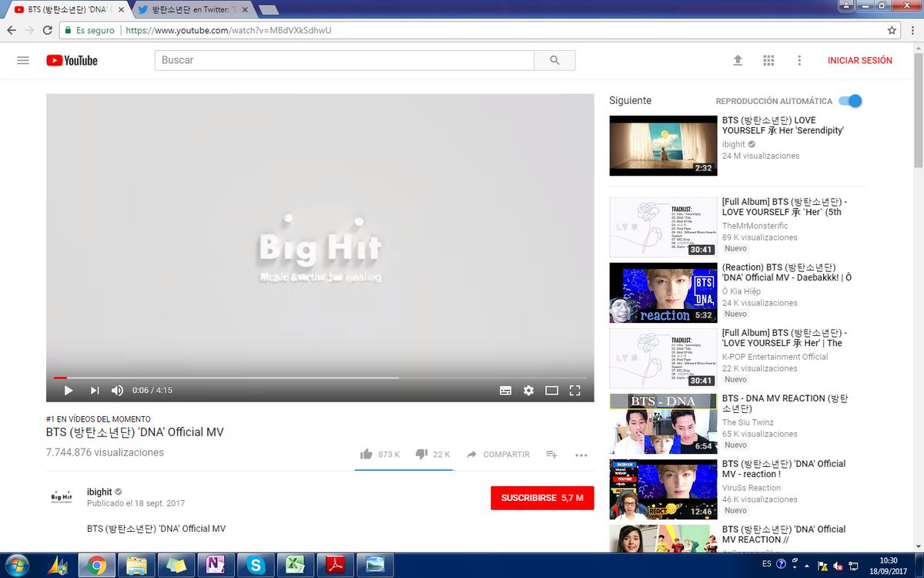Open Excel from the taskbar
The image size is (924, 578).
coord(295,566)
